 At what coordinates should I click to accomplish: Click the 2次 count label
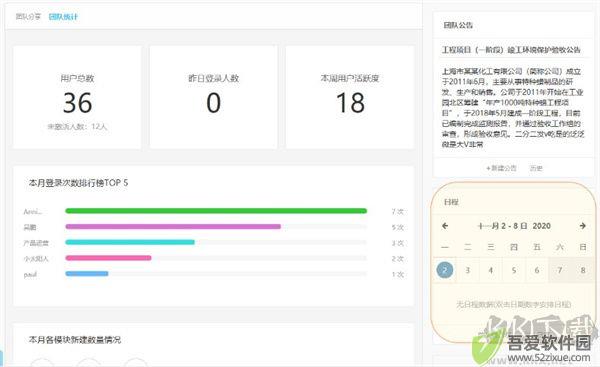click(398, 259)
